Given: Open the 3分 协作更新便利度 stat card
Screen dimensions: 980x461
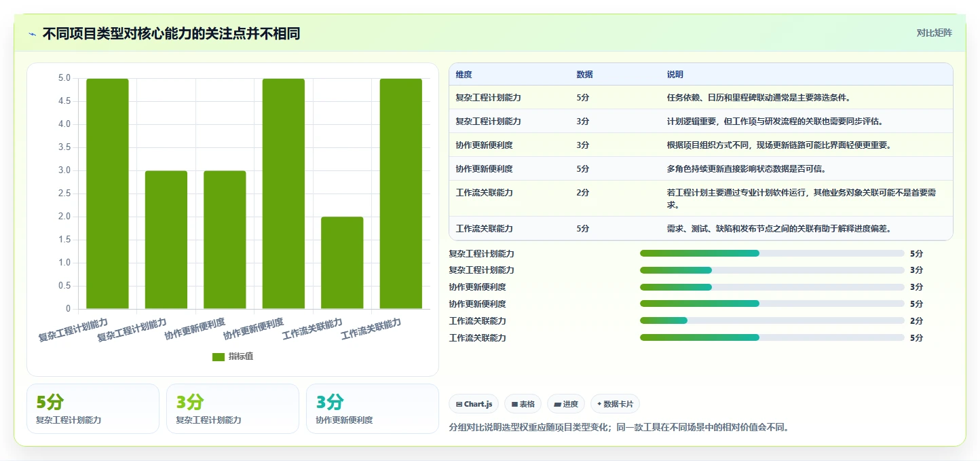Looking at the screenshot, I should click(x=373, y=409).
